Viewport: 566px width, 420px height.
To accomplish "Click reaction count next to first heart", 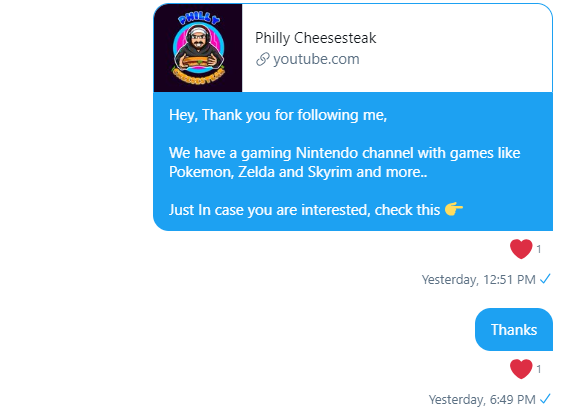I will (x=539, y=249).
